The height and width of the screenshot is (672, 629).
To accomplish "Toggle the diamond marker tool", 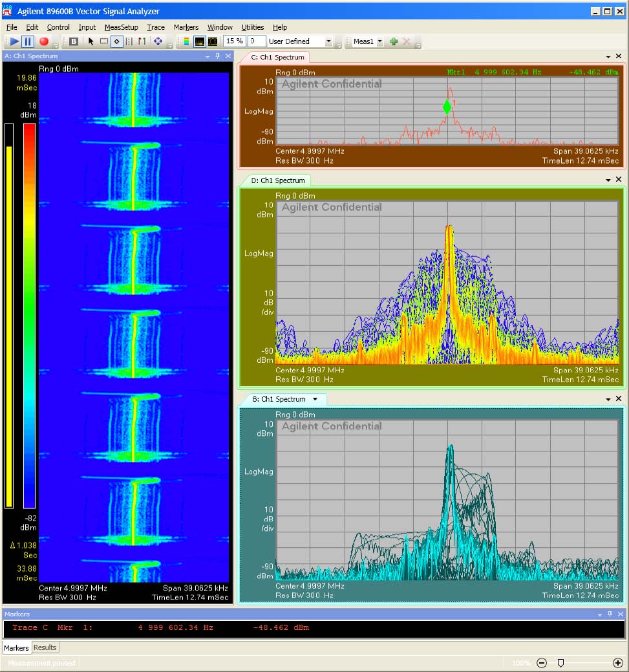I will pos(116,41).
